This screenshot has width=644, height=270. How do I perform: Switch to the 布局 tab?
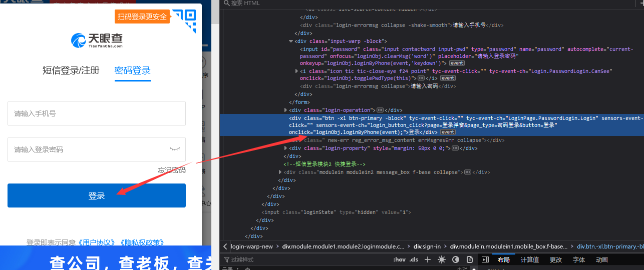(504, 260)
